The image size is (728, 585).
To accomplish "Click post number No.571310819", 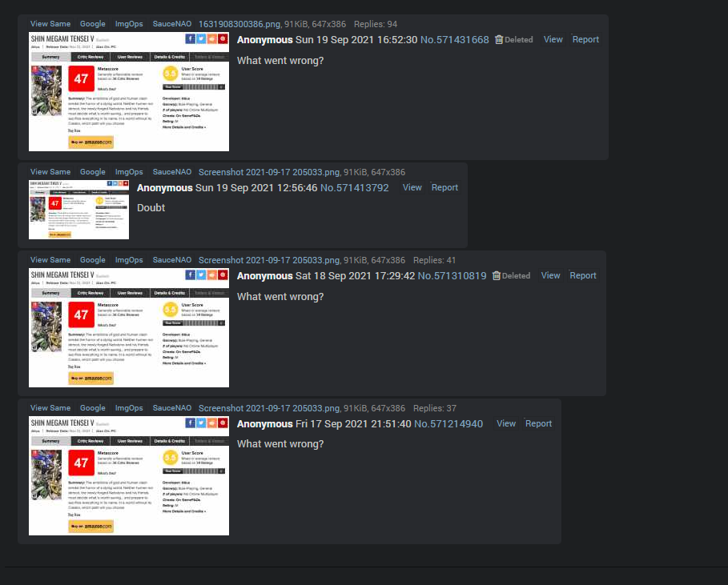I will pyautogui.click(x=452, y=276).
